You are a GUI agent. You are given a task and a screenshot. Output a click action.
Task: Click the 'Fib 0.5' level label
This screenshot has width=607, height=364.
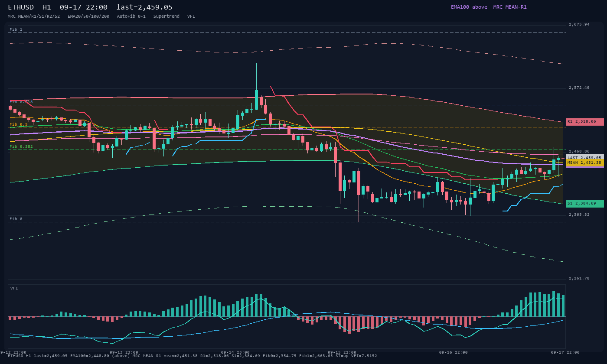point(19,124)
